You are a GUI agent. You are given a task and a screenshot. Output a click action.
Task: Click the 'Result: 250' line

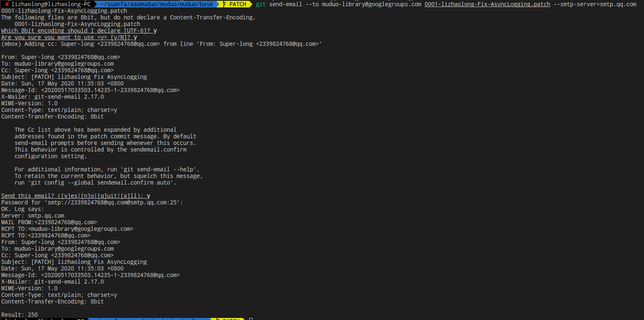tap(19, 315)
